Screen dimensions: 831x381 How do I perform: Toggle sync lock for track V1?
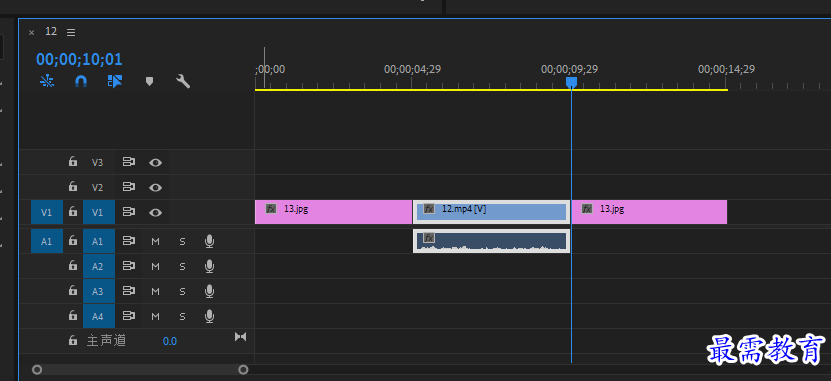[129, 212]
